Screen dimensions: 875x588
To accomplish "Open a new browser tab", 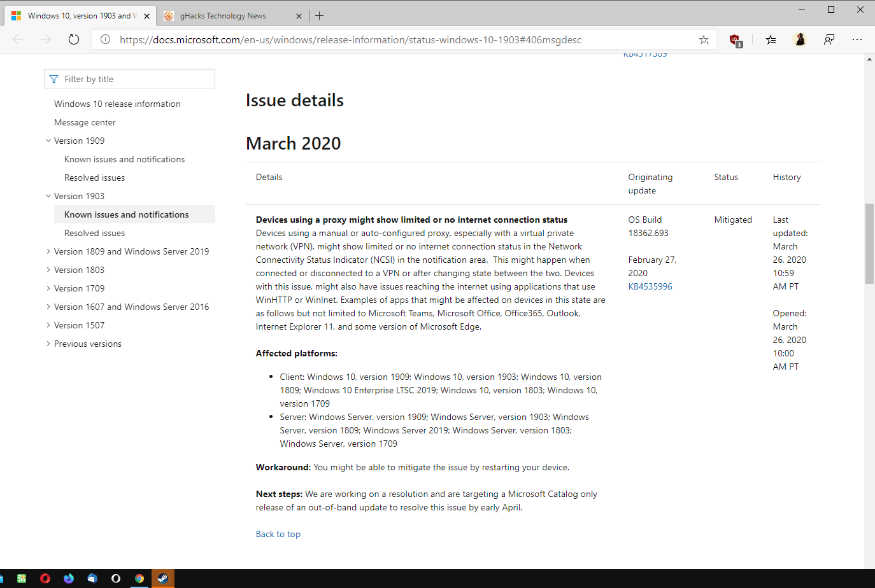I will pos(320,16).
